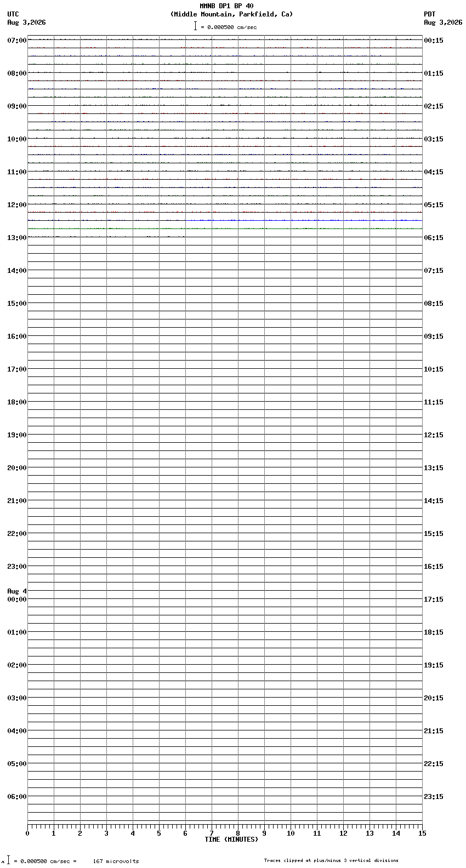Click the UTC label "01:00"

click(17, 632)
